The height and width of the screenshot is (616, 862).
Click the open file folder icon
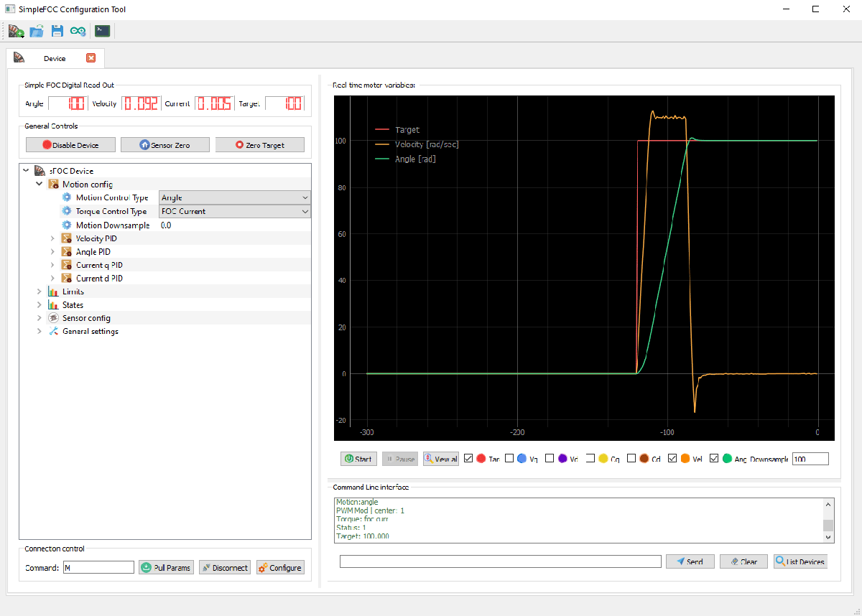click(x=37, y=31)
